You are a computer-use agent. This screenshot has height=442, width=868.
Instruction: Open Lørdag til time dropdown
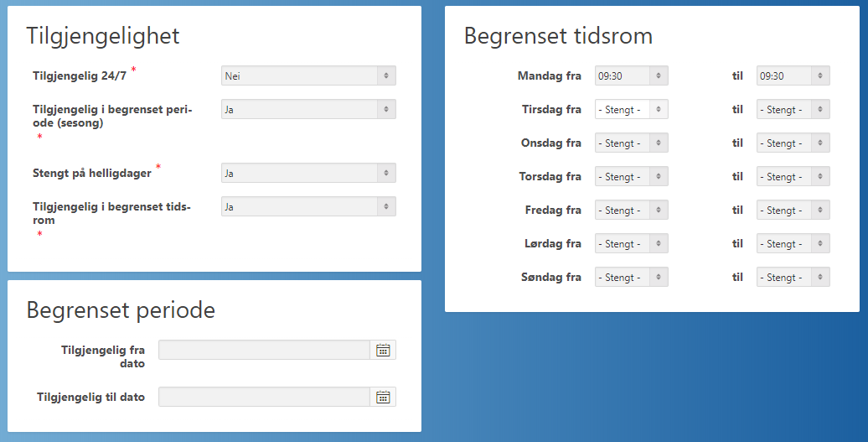793,243
